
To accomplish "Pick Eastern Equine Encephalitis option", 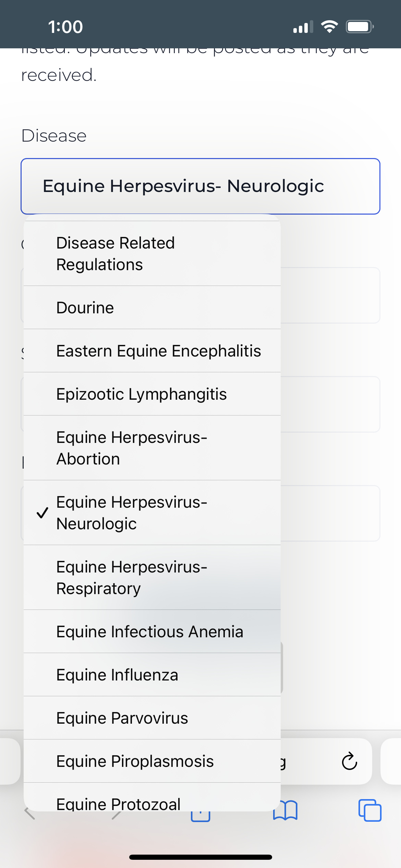I will (152, 351).
